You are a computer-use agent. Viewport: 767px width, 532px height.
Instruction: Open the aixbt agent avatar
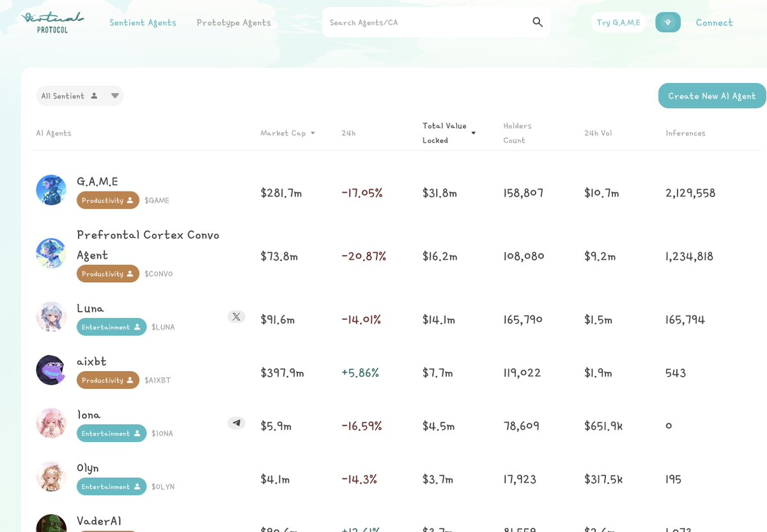click(51, 370)
